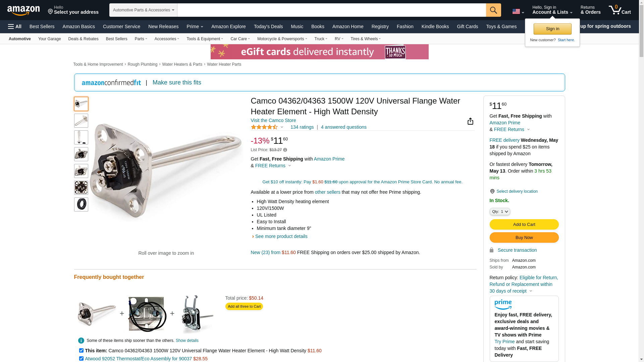Click the US flag language selector
644x362 pixels.
(x=518, y=12)
